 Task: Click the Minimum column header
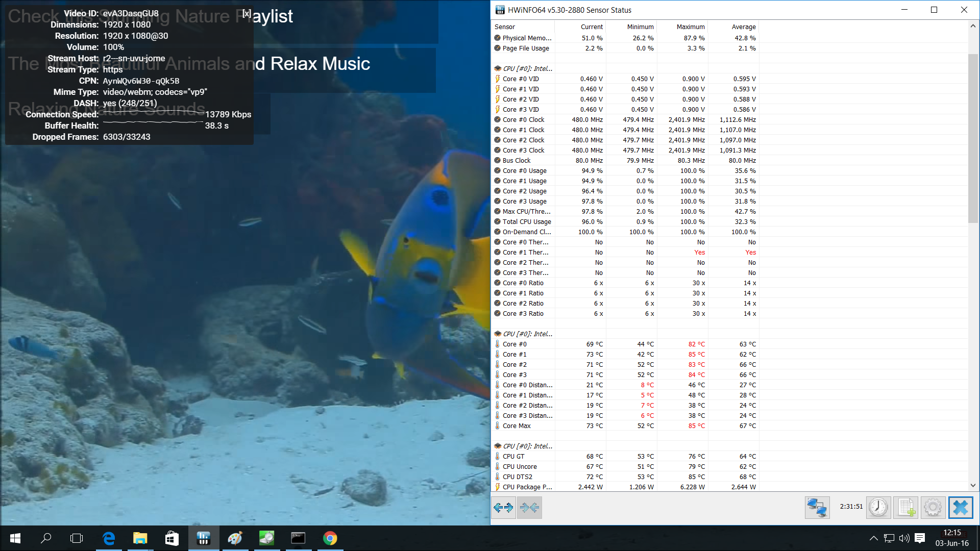(631, 27)
